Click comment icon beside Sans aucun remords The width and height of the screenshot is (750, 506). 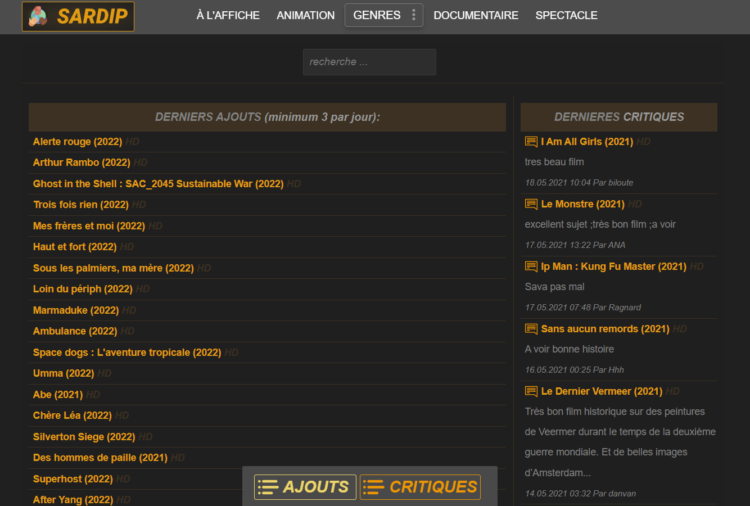point(531,329)
